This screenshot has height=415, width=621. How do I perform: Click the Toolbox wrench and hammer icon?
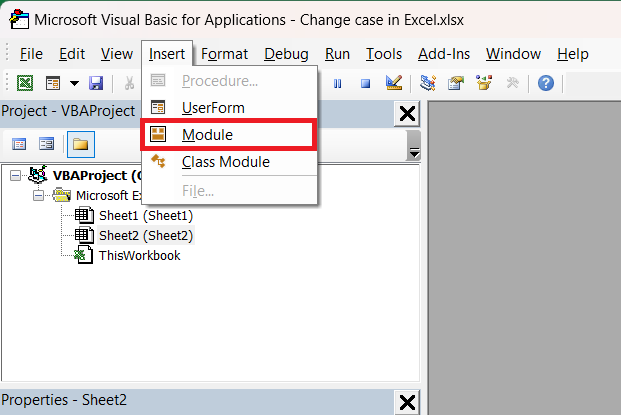pyautogui.click(x=512, y=83)
